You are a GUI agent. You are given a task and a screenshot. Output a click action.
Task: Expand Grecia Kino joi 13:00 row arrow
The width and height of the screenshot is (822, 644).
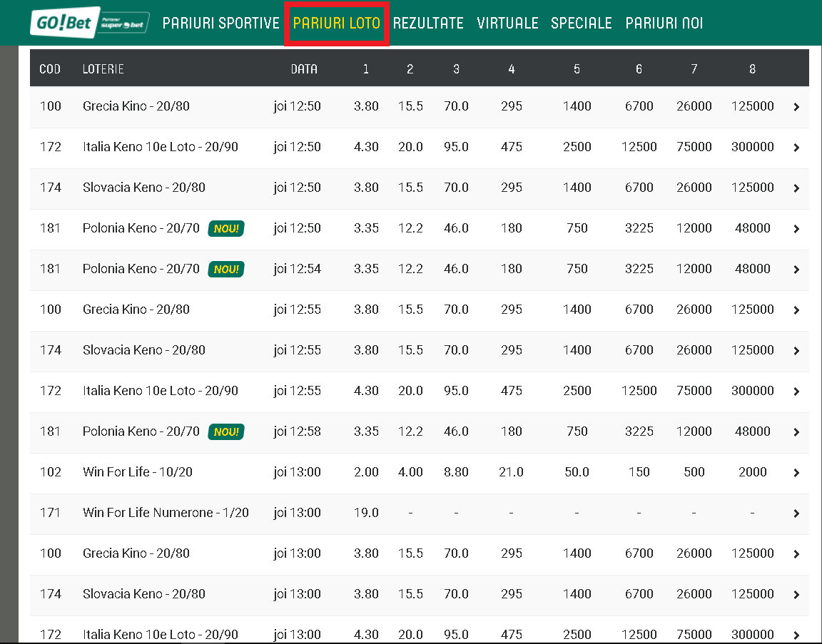[x=796, y=554]
